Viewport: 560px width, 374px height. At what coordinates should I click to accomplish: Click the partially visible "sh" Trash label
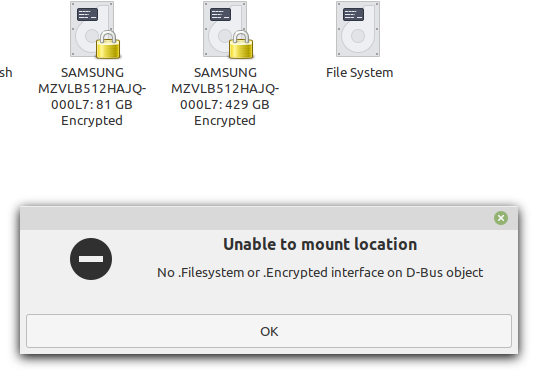coord(6,73)
